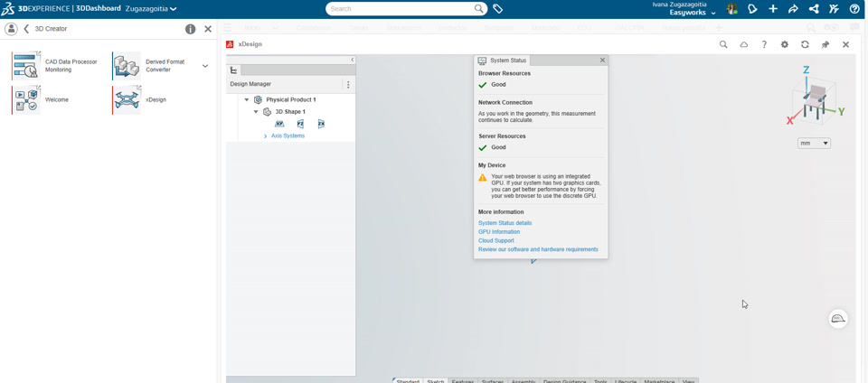Viewport: 868px width, 383px height.
Task: Open the System Status details link
Action: point(505,223)
